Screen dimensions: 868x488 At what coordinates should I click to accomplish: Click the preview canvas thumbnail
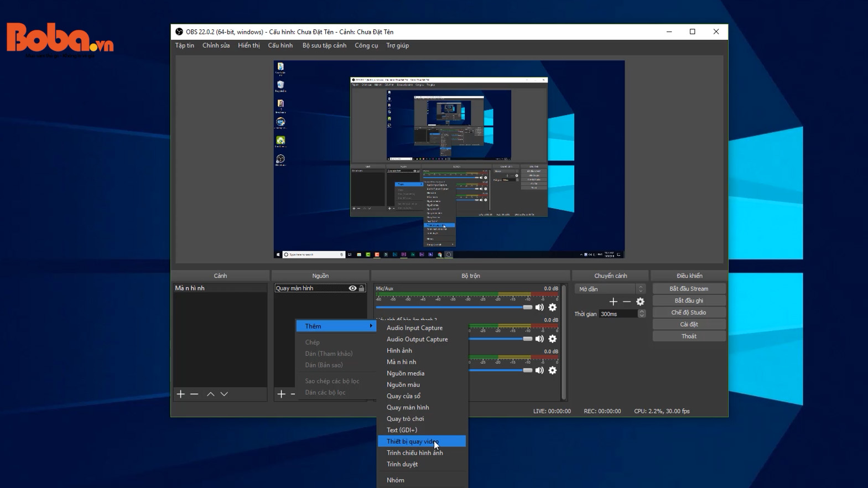point(449,159)
